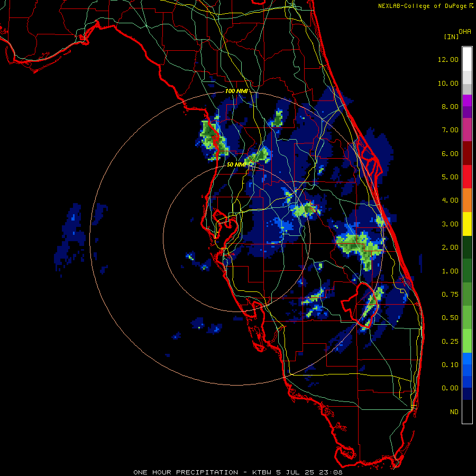Click the 0.50 legend value
The image size is (476, 476).
click(450, 318)
